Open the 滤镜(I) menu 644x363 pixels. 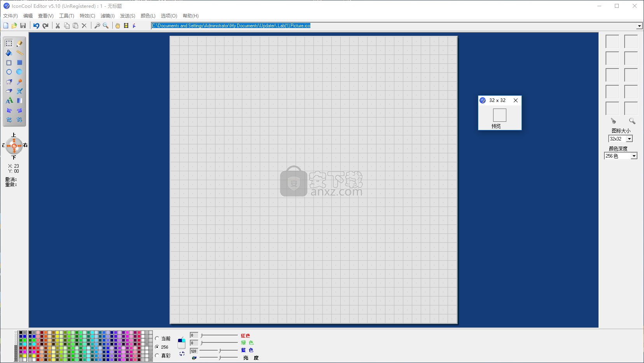(108, 16)
